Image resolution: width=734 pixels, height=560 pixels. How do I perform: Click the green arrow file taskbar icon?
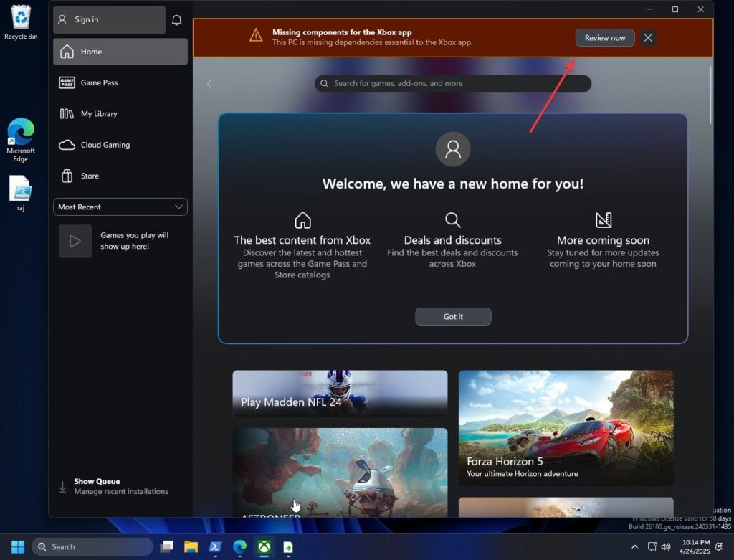(x=288, y=546)
